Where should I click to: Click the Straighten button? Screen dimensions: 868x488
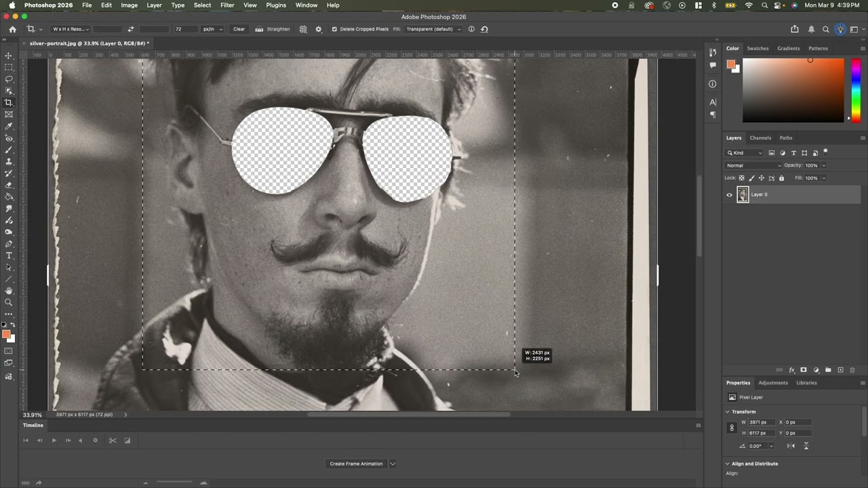pyautogui.click(x=273, y=29)
